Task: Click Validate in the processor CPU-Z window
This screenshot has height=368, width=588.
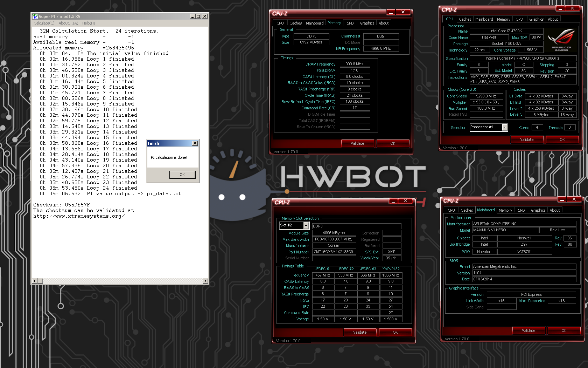Action: point(527,139)
